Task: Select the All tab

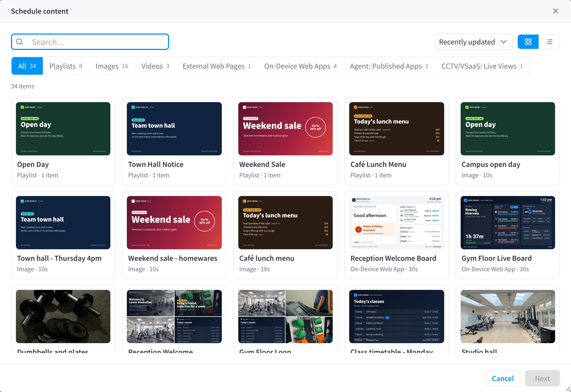Action: [x=27, y=66]
